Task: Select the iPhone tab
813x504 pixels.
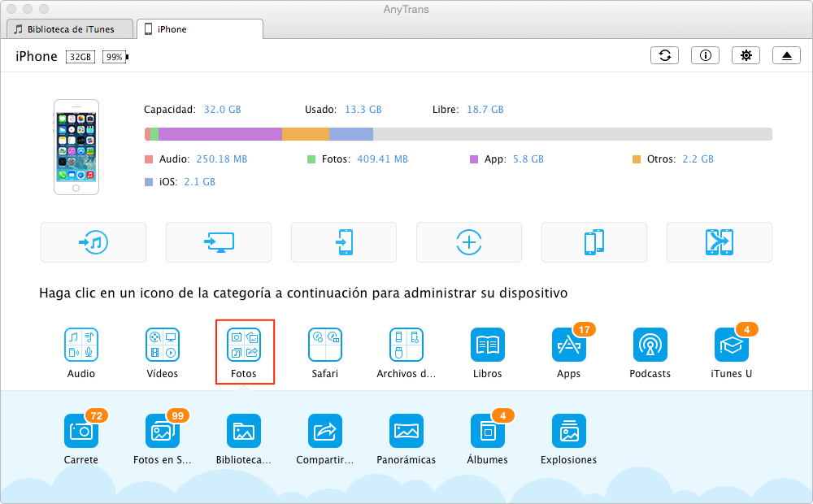Action: [x=200, y=29]
